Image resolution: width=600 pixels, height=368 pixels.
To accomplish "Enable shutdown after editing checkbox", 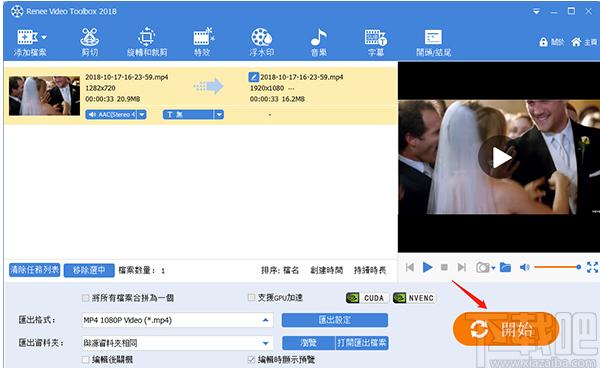I will click(x=86, y=360).
